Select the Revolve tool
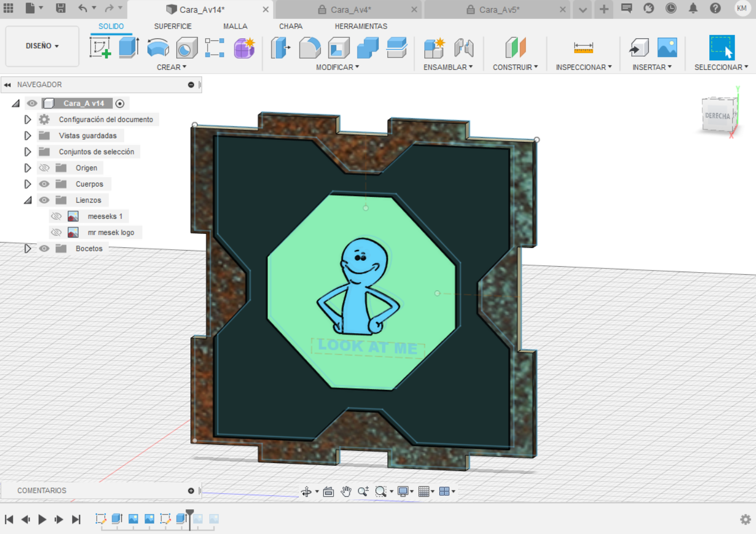Screen dimensions: 756x534 [x=158, y=48]
